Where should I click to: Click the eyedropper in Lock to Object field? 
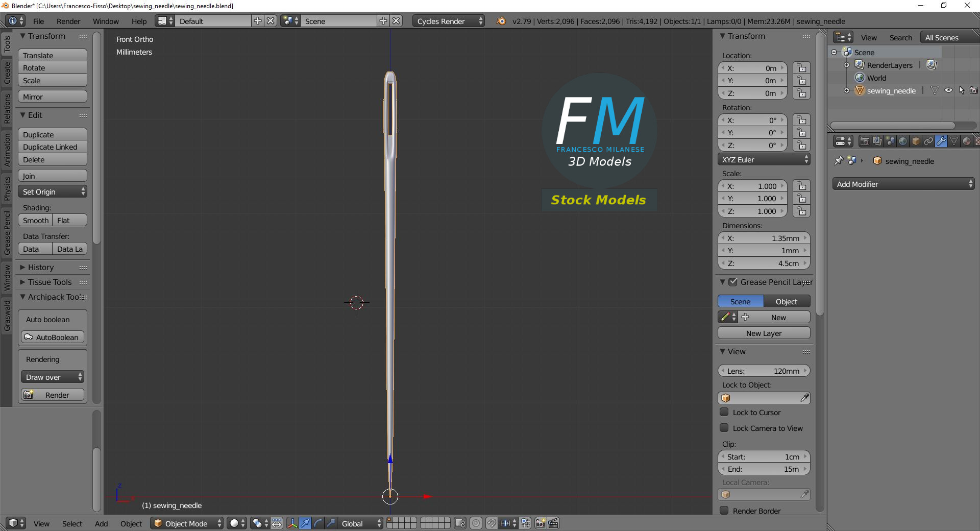coord(804,398)
